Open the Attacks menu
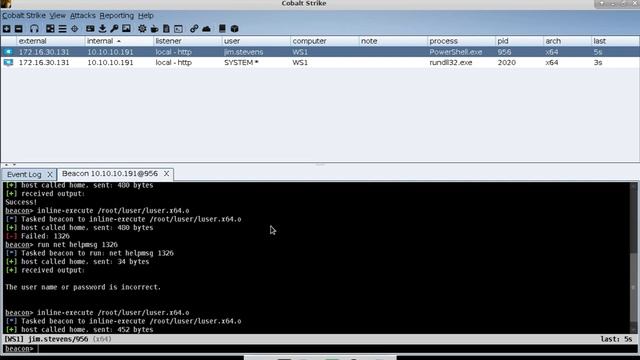Screen dimensions: 640x360 coord(82,16)
